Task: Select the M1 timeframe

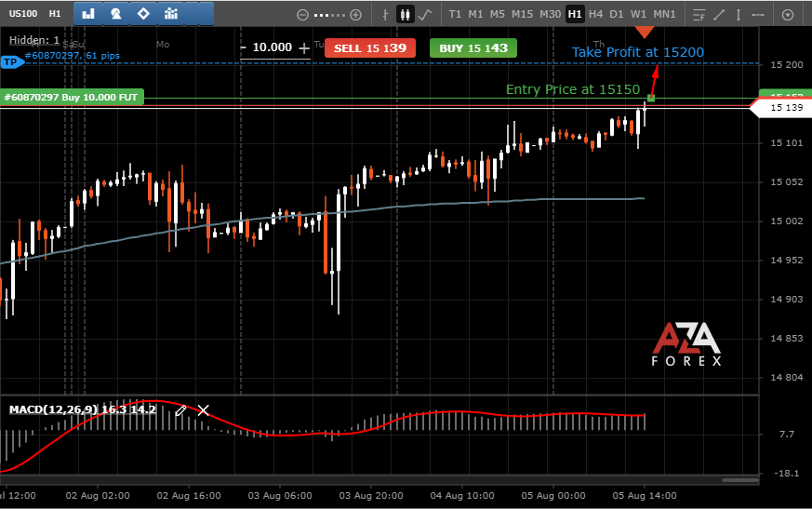Action: pyautogui.click(x=475, y=14)
